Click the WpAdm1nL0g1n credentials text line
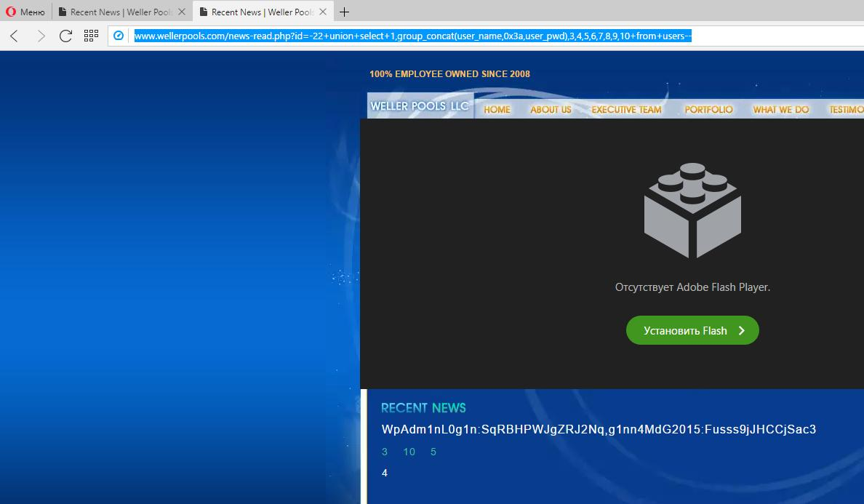 (599, 430)
